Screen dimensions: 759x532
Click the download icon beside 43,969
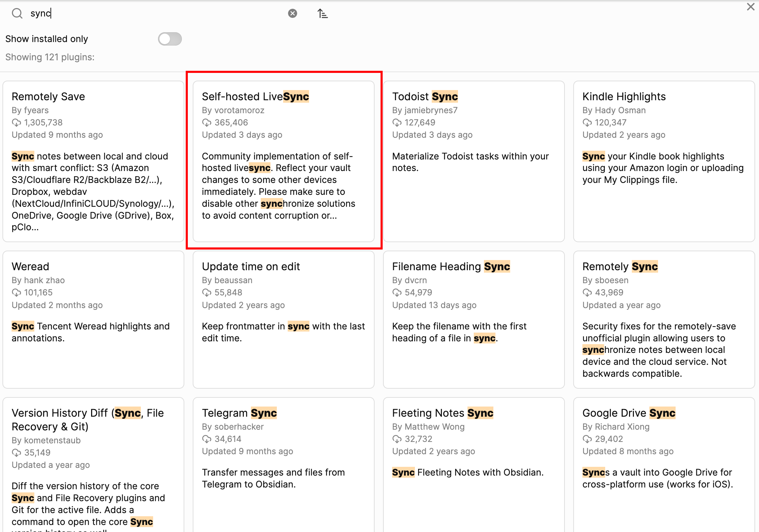[587, 293]
